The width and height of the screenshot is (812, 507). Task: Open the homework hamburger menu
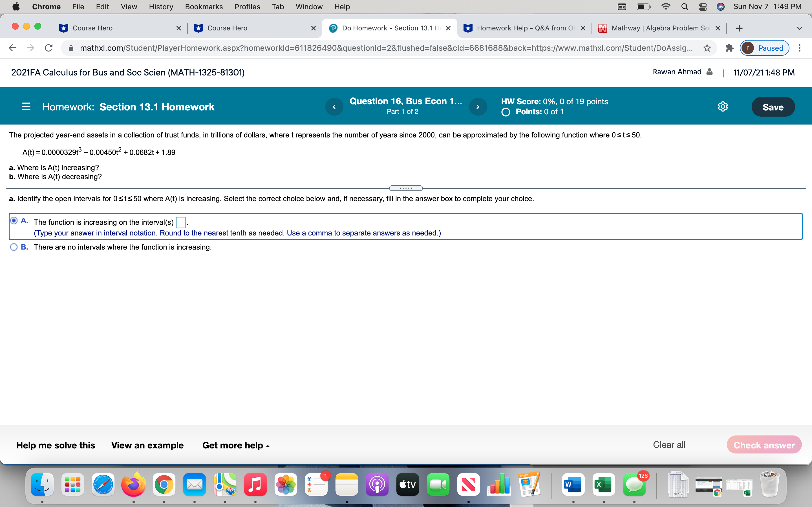[26, 106]
